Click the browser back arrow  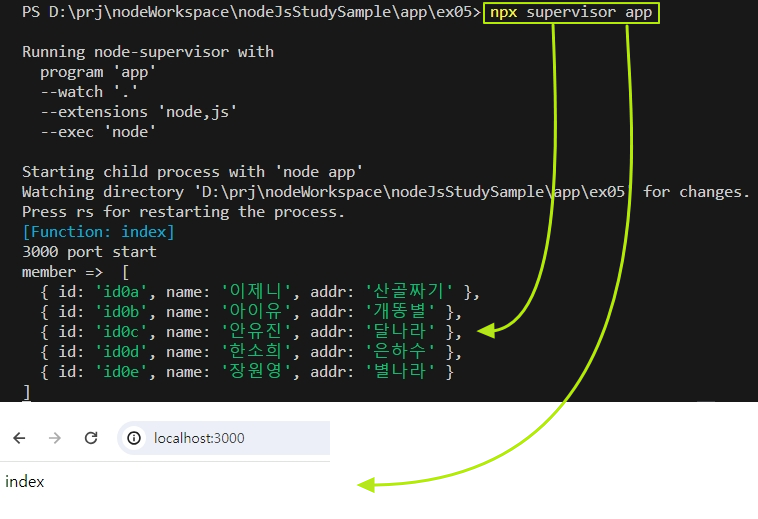19,438
